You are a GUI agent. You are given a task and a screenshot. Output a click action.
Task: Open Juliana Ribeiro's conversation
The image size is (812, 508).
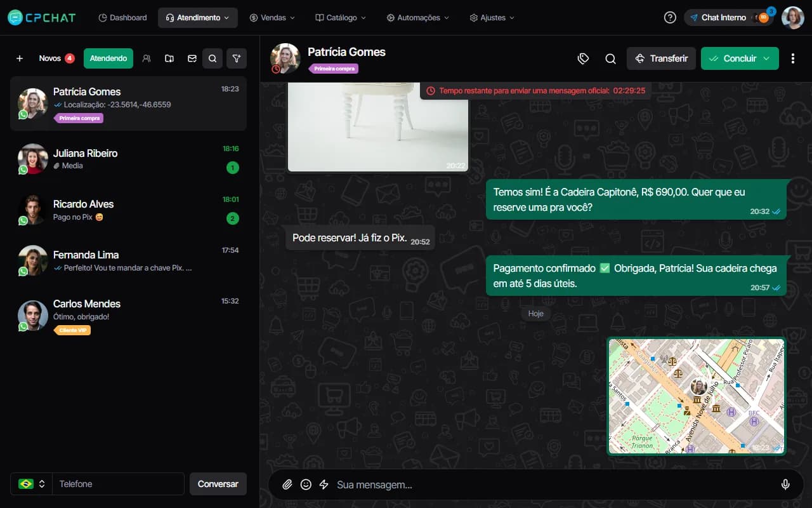click(x=128, y=159)
